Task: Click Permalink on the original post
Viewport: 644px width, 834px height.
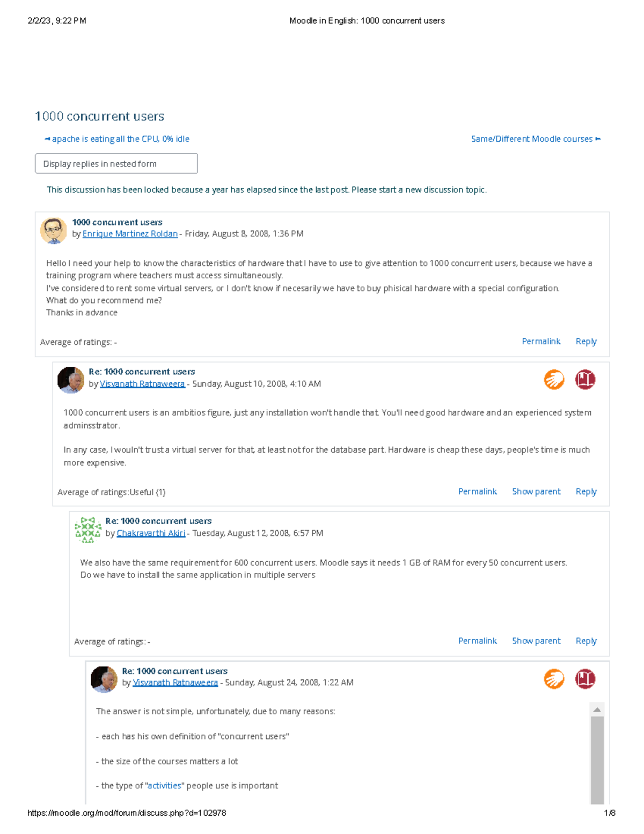Action: point(541,342)
